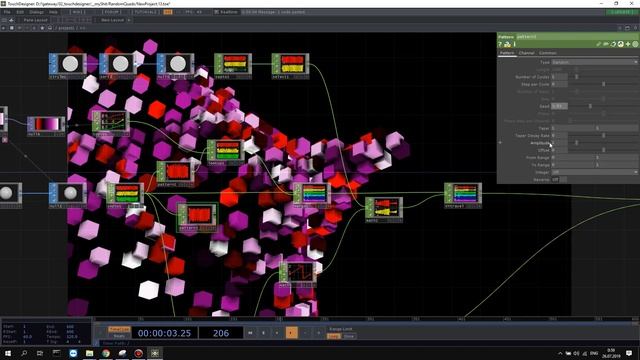Screen dimensions: 640x360
Task: Switch to the Common parameter tab
Action: click(x=548, y=53)
